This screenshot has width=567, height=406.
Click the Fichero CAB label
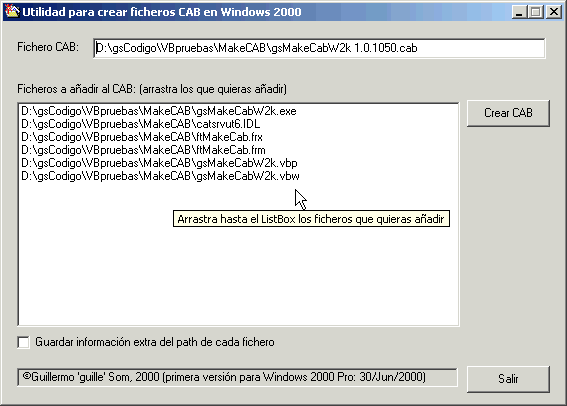point(48,47)
